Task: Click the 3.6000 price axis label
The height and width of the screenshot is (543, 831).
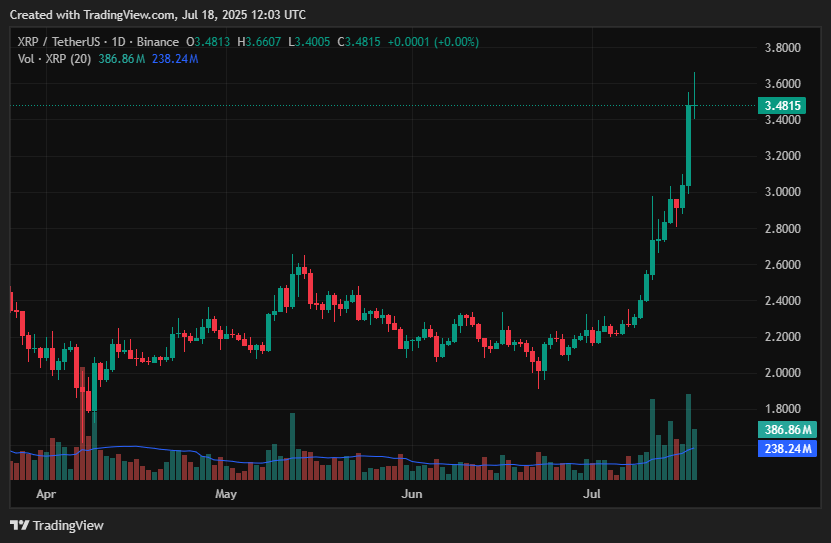Action: click(782, 84)
